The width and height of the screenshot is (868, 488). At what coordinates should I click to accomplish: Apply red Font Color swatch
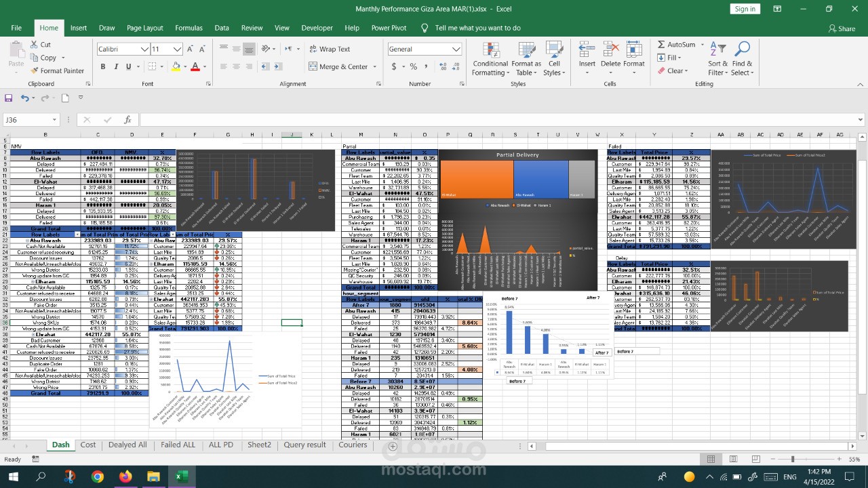(x=195, y=66)
